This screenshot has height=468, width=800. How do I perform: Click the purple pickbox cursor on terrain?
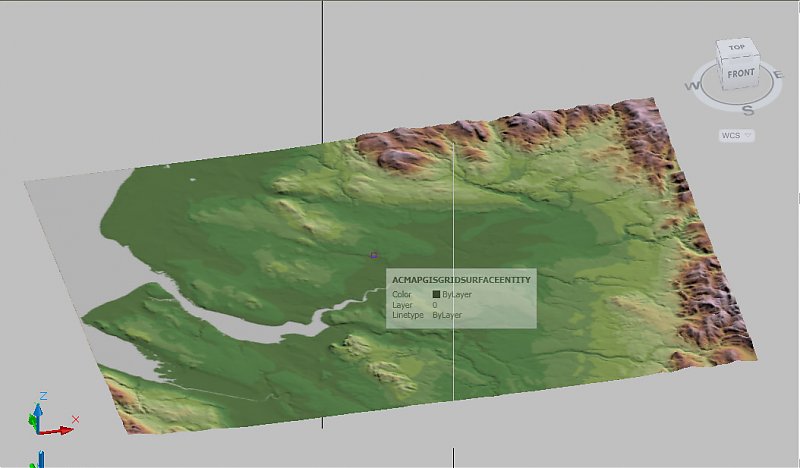click(375, 256)
